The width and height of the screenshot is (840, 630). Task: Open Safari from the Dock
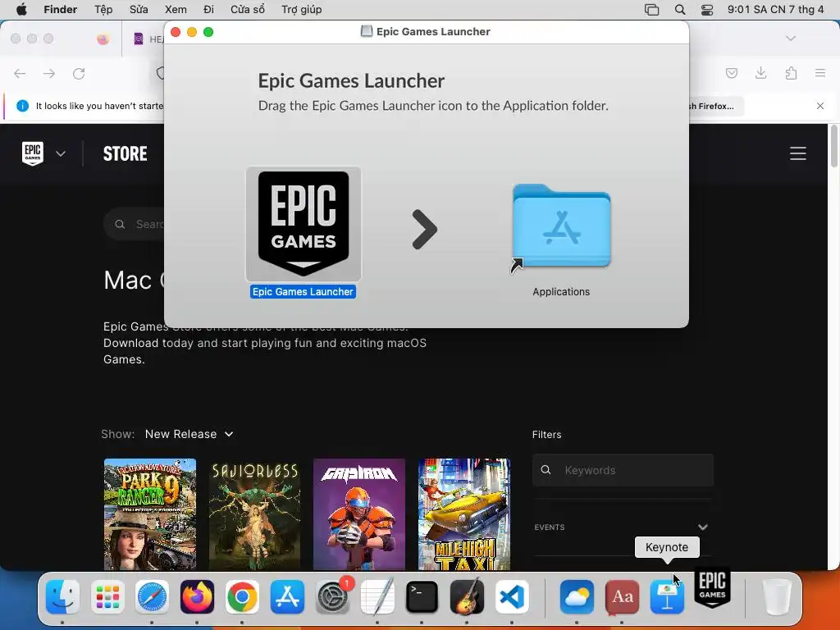click(x=152, y=597)
